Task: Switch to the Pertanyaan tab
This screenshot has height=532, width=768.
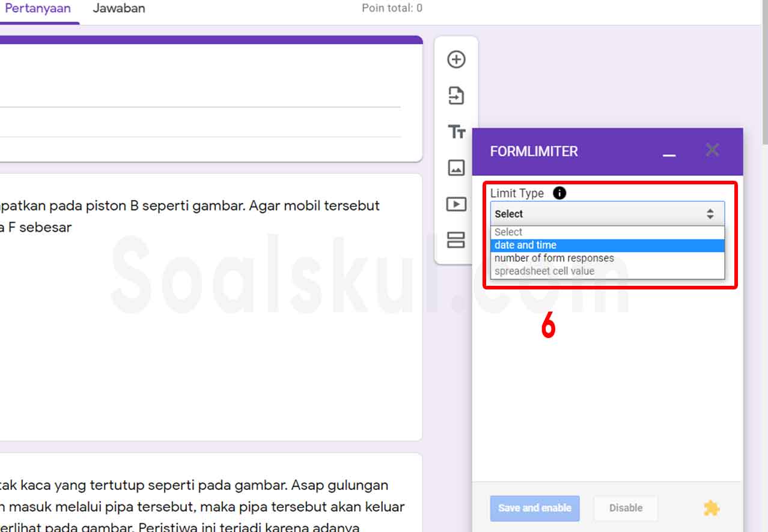Action: pos(37,9)
